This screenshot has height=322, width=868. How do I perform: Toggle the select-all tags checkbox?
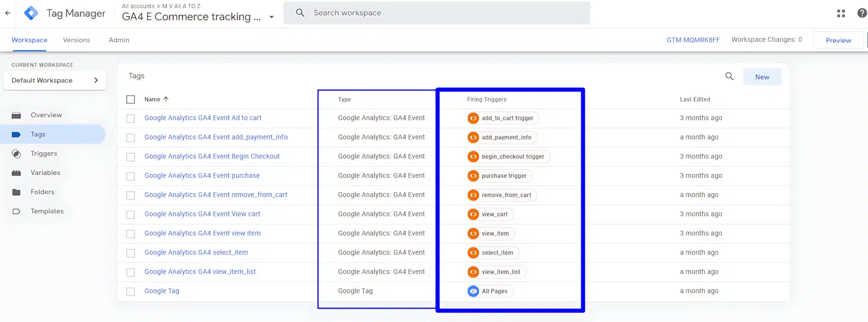pyautogui.click(x=131, y=99)
